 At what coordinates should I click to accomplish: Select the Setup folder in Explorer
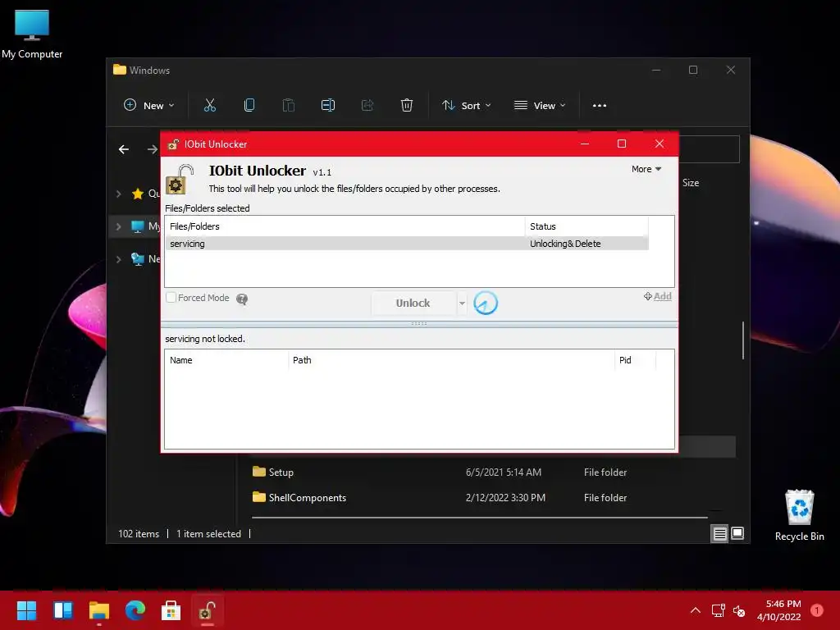tap(281, 472)
